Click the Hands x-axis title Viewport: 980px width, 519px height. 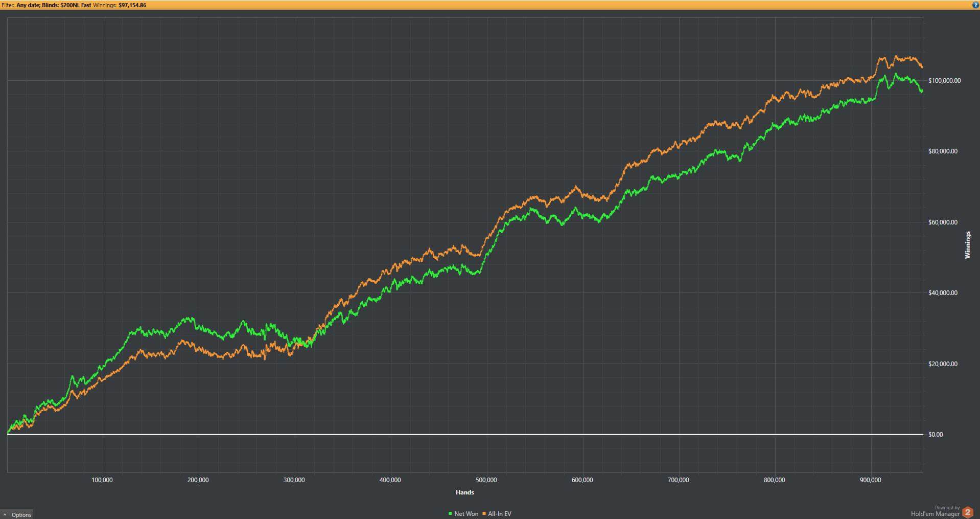[x=464, y=492]
